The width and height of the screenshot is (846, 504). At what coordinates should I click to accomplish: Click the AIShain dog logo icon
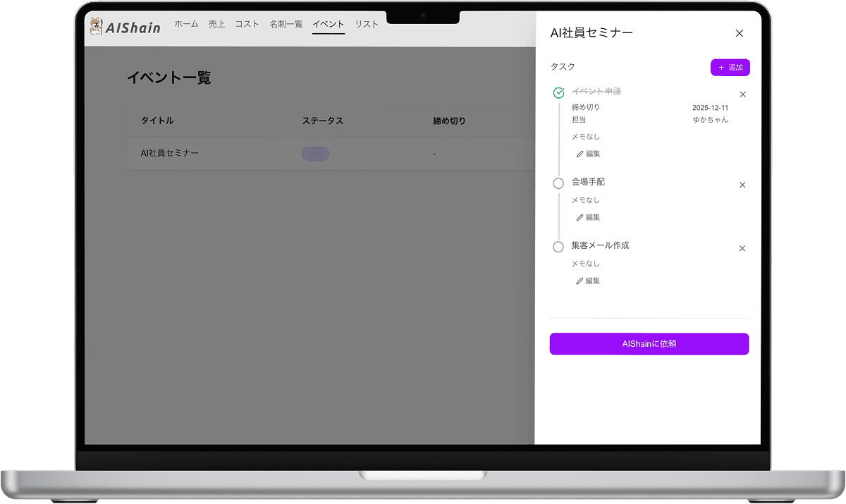[97, 24]
